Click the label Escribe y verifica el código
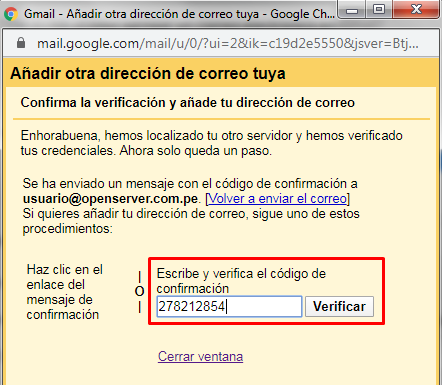 click(241, 281)
